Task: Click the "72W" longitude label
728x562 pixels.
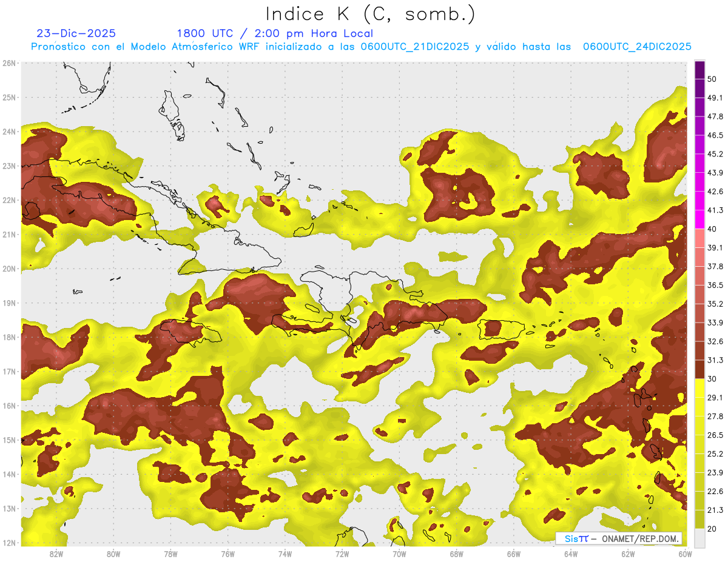Action: [x=342, y=554]
